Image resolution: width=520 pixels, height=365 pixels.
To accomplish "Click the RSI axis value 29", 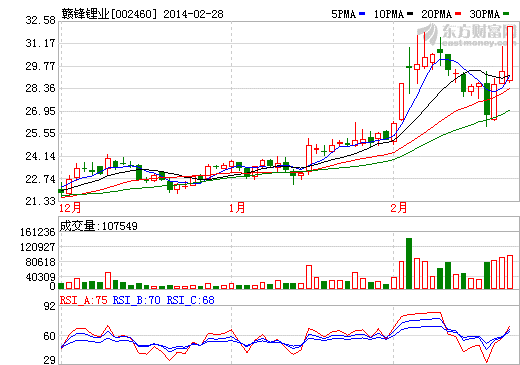I will coord(50,360).
